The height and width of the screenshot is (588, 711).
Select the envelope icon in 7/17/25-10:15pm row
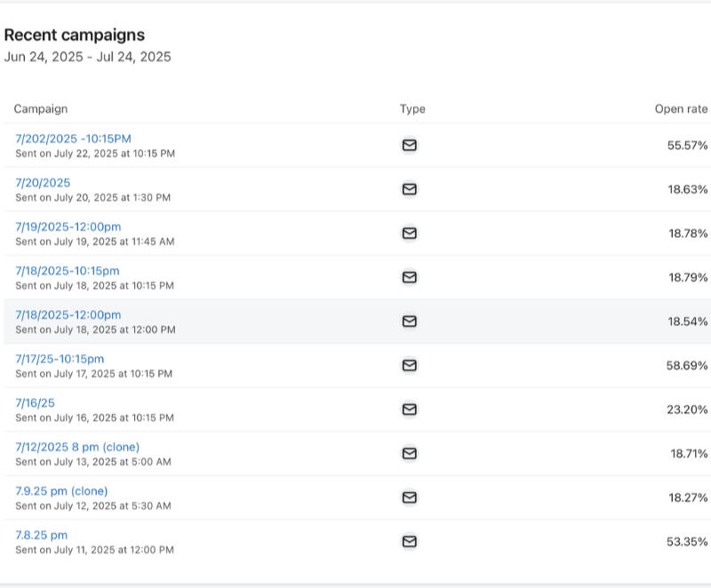tap(410, 365)
